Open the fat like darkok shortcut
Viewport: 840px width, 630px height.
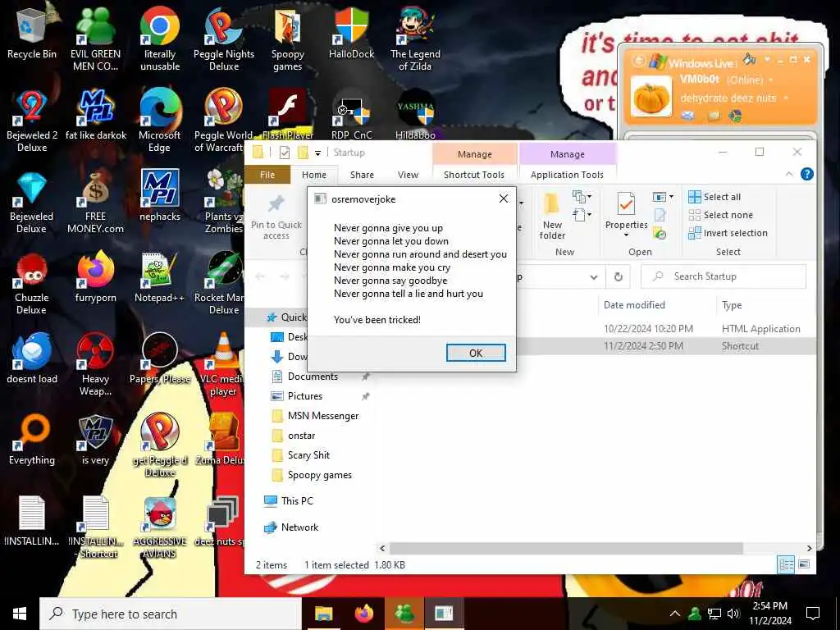tap(95, 113)
